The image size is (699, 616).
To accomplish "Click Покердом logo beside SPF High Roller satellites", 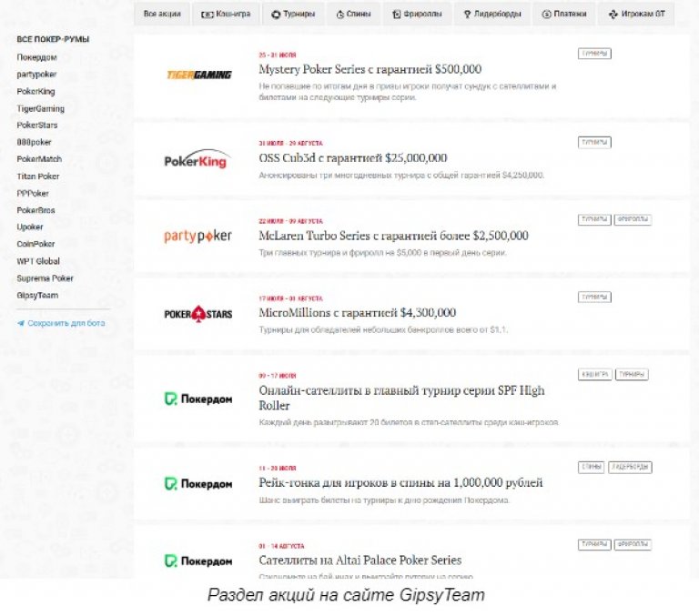I will coord(198,399).
